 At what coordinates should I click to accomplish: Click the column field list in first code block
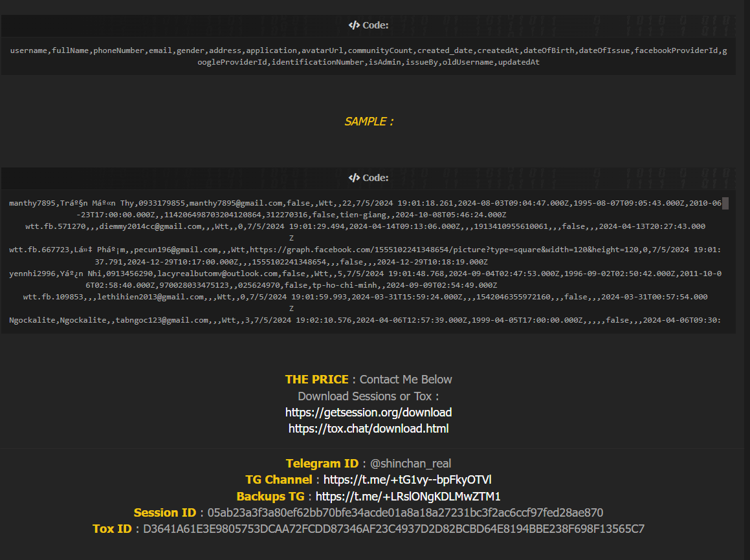click(368, 56)
